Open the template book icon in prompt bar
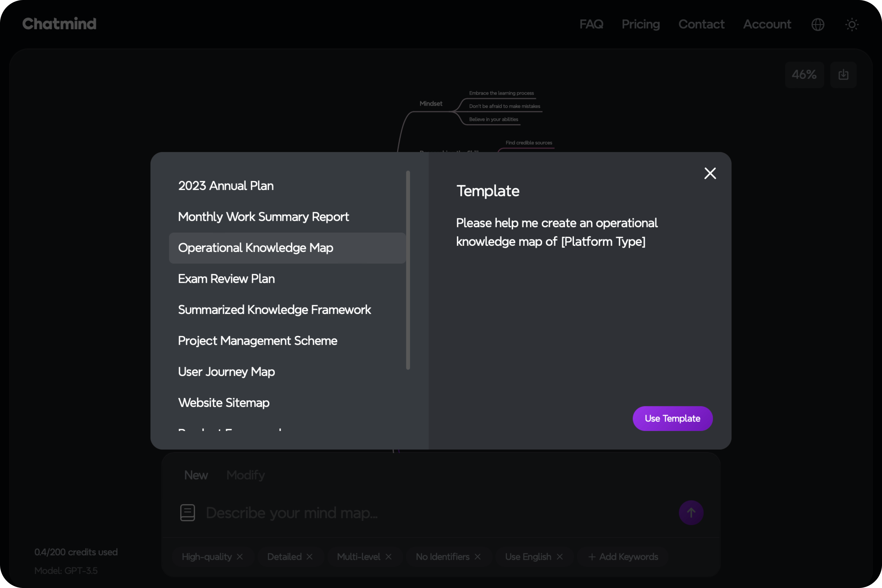Image resolution: width=882 pixels, height=588 pixels. click(x=188, y=513)
